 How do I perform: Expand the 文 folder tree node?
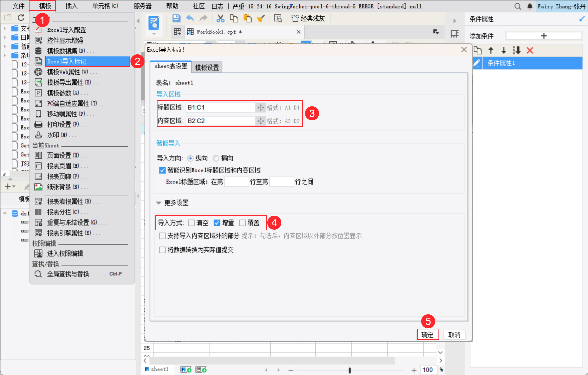coord(5,28)
